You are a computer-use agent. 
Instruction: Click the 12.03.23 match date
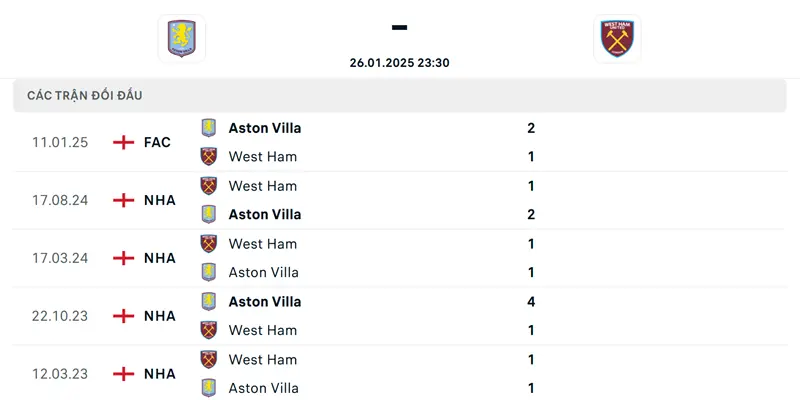click(x=60, y=374)
